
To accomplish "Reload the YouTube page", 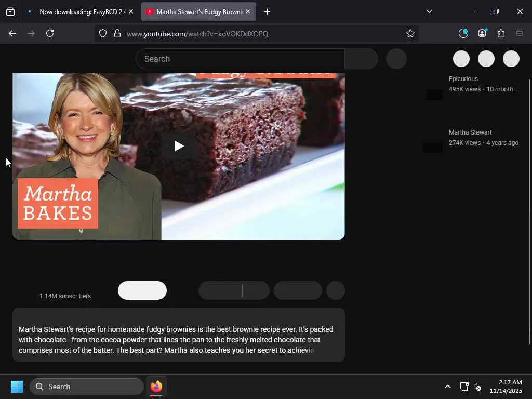I will pyautogui.click(x=50, y=33).
